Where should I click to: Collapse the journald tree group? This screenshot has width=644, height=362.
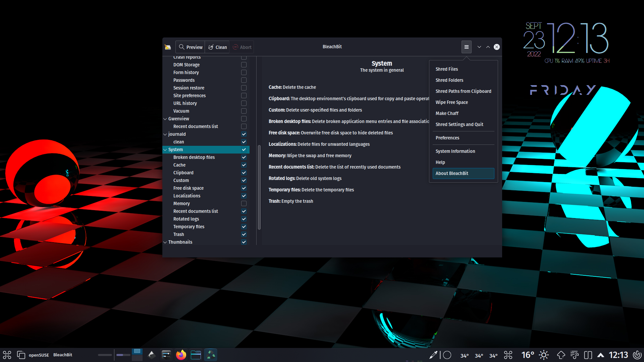coord(165,134)
